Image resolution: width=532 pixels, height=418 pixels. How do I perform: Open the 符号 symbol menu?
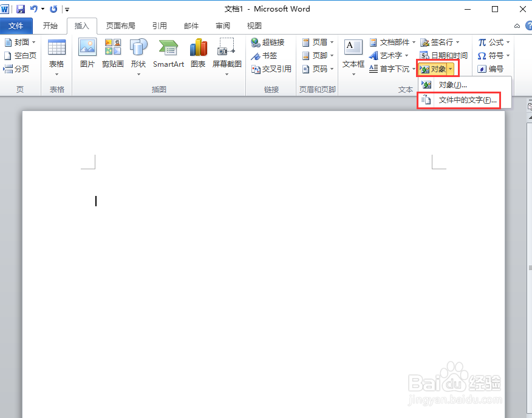494,56
